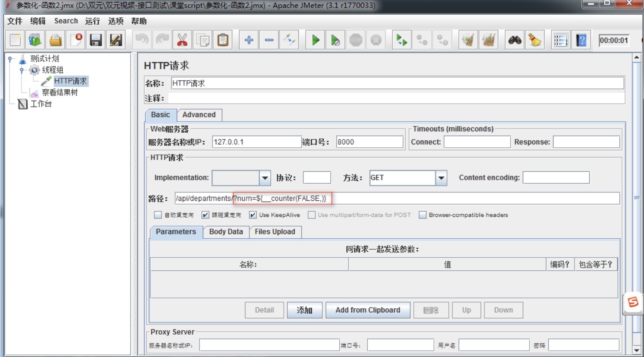Open the Function helper dialog icon
The height and width of the screenshot is (357, 644).
[561, 40]
